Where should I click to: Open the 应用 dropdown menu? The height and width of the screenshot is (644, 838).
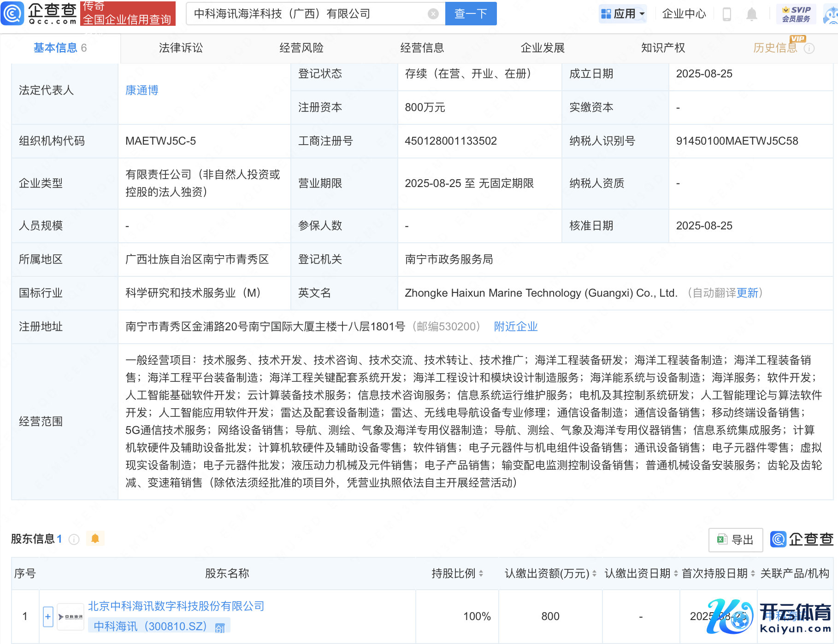[x=623, y=14]
